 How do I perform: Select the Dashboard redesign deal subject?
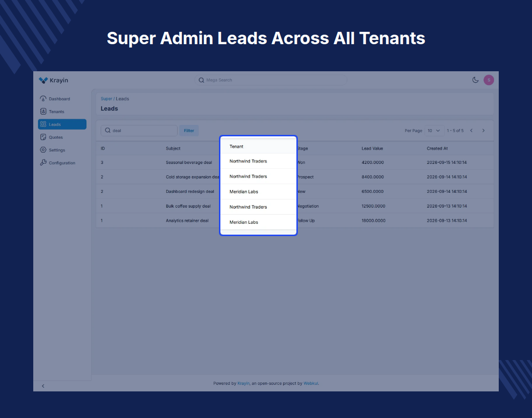tap(190, 191)
